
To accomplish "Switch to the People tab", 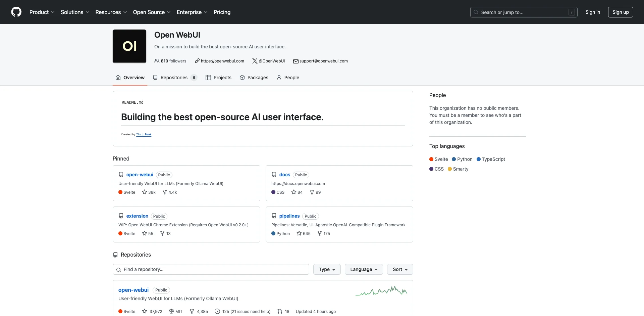I will pos(288,78).
